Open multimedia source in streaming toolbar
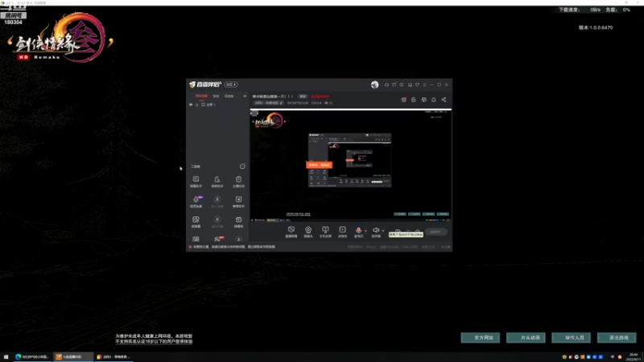Image resolution: width=644 pixels, height=362 pixels. pos(342,232)
